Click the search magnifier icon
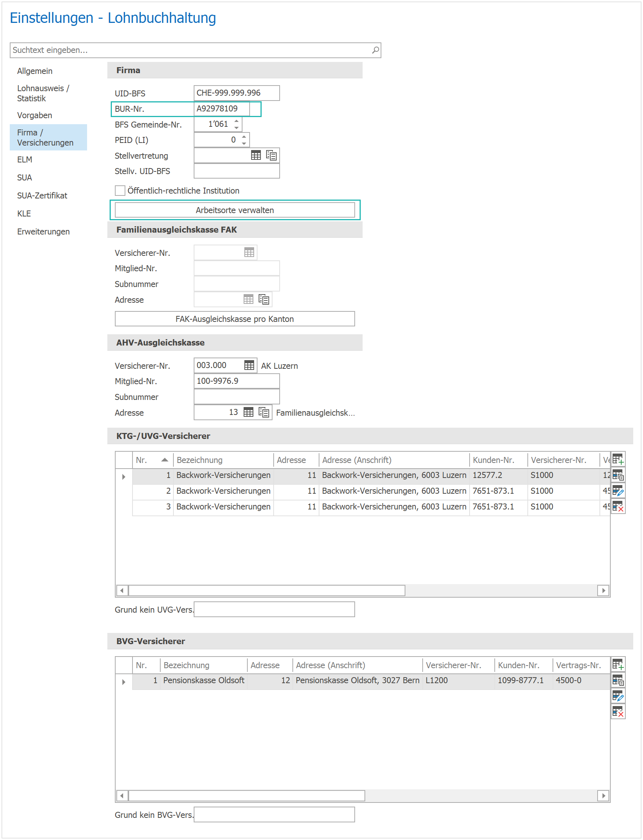 [x=375, y=50]
